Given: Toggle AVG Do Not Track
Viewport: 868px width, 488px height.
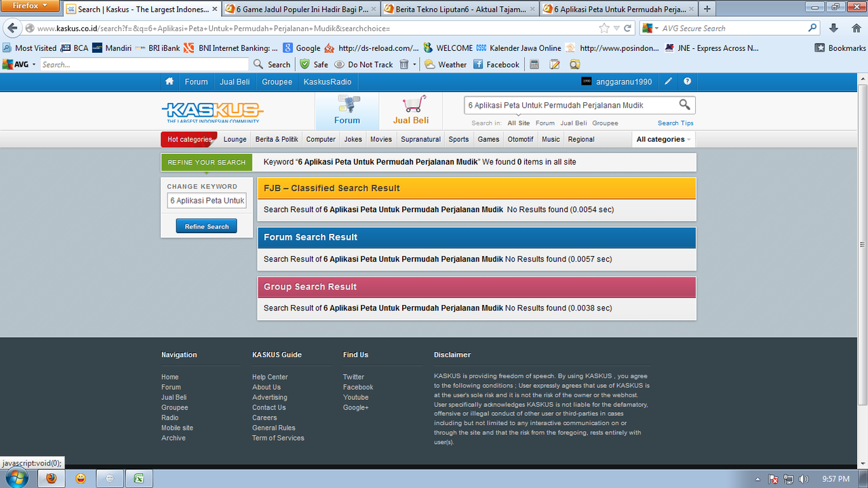Looking at the screenshot, I should pos(364,64).
